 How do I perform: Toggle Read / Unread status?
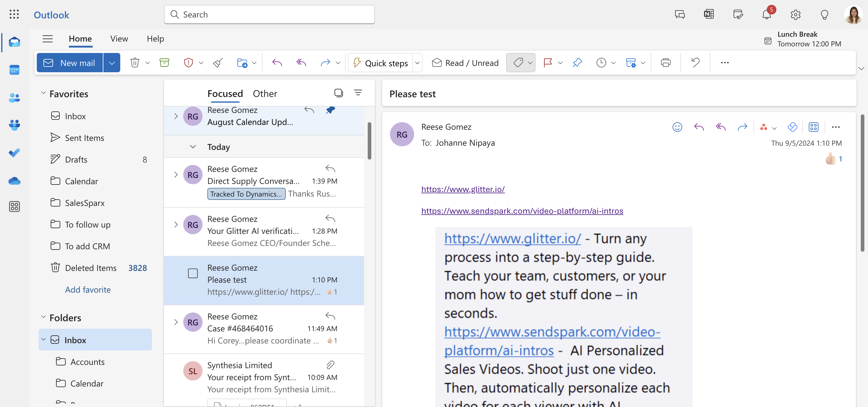(465, 63)
